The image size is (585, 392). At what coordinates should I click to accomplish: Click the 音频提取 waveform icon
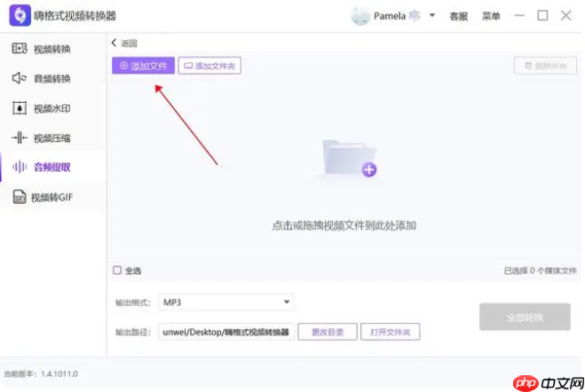pyautogui.click(x=20, y=167)
